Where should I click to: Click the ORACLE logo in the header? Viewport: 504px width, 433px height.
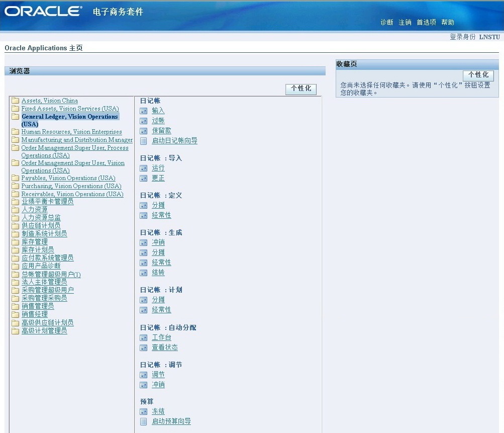click(43, 11)
